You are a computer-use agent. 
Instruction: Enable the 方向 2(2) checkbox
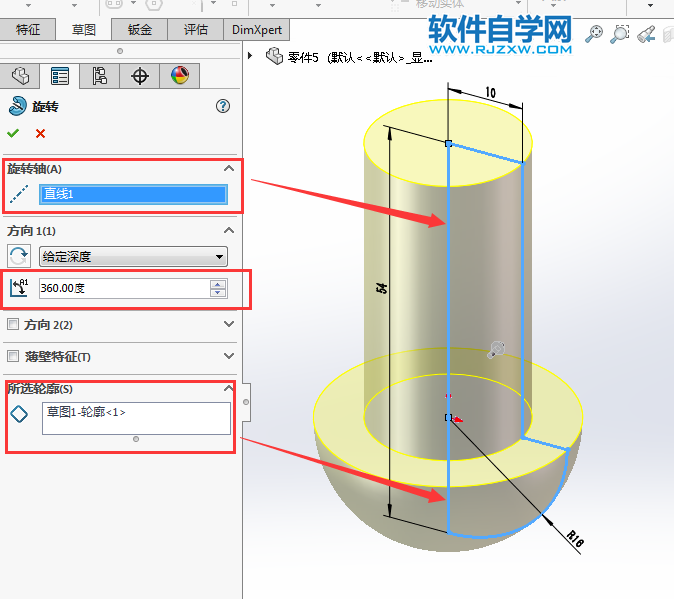click(13, 324)
